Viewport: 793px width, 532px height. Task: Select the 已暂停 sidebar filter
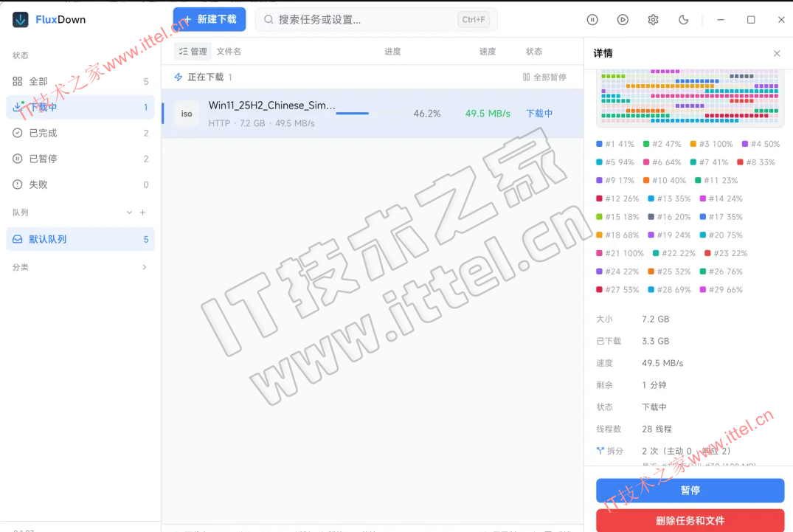[x=80, y=159]
